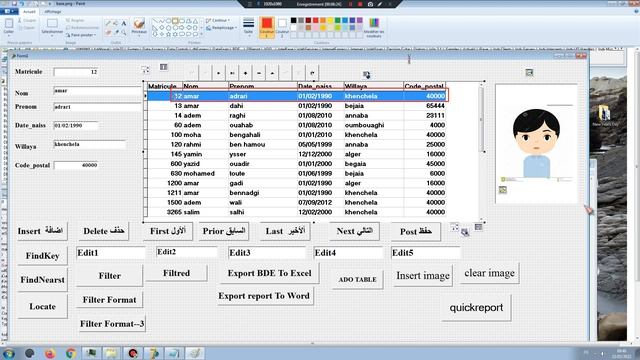The width and height of the screenshot is (640, 360).
Task: Click the FindKey button
Action: [42, 256]
